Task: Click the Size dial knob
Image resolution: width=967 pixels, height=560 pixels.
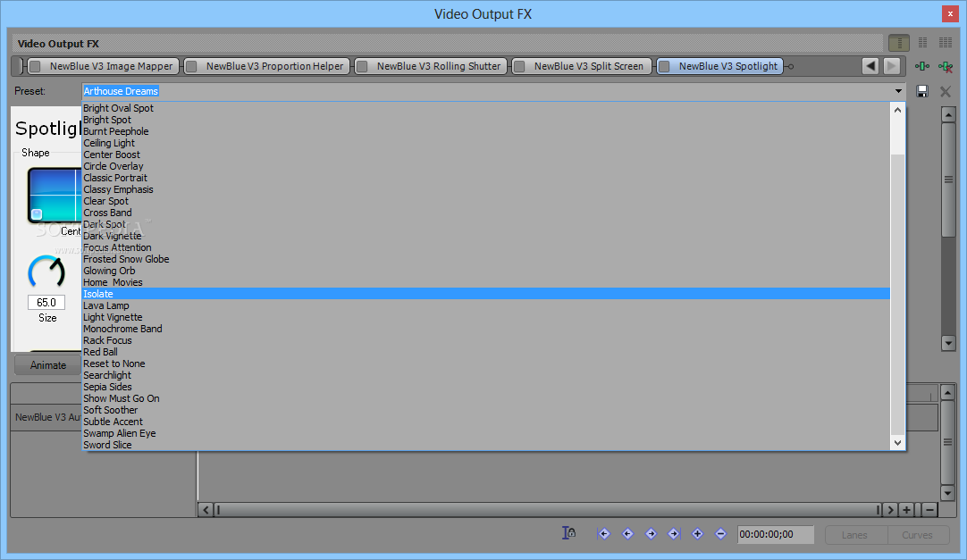Action: pos(46,272)
